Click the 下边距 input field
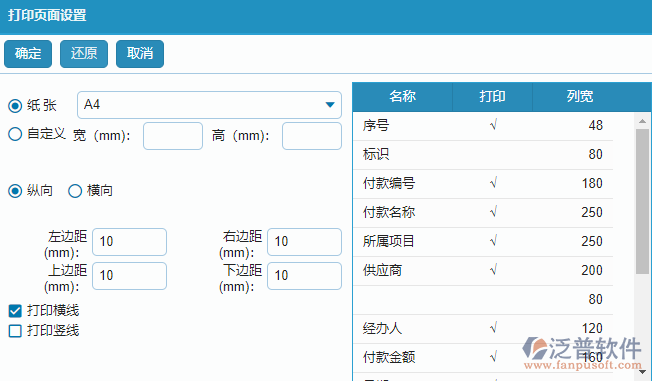Image resolution: width=652 pixels, height=381 pixels. point(304,276)
